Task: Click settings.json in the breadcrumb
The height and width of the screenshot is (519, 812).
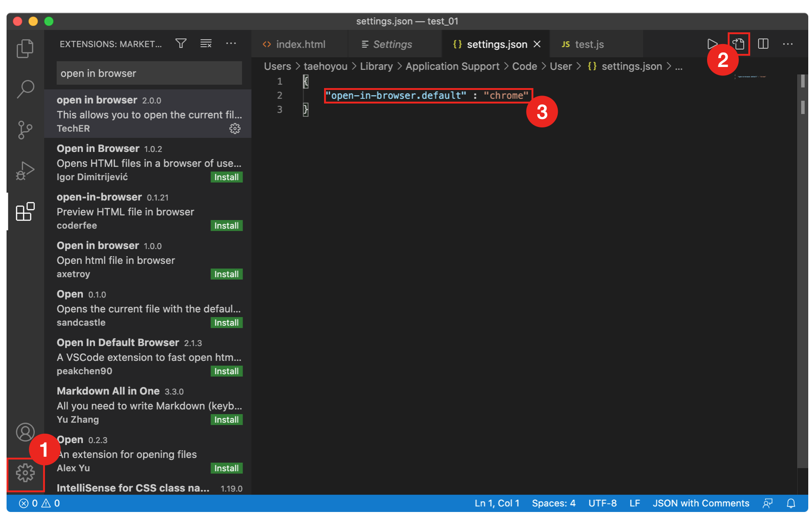Action: [625, 67]
